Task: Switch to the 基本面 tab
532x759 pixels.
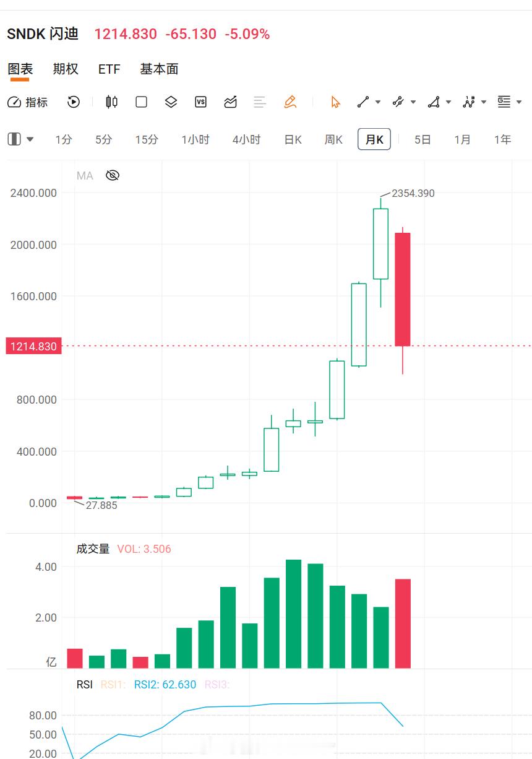Action: (160, 69)
